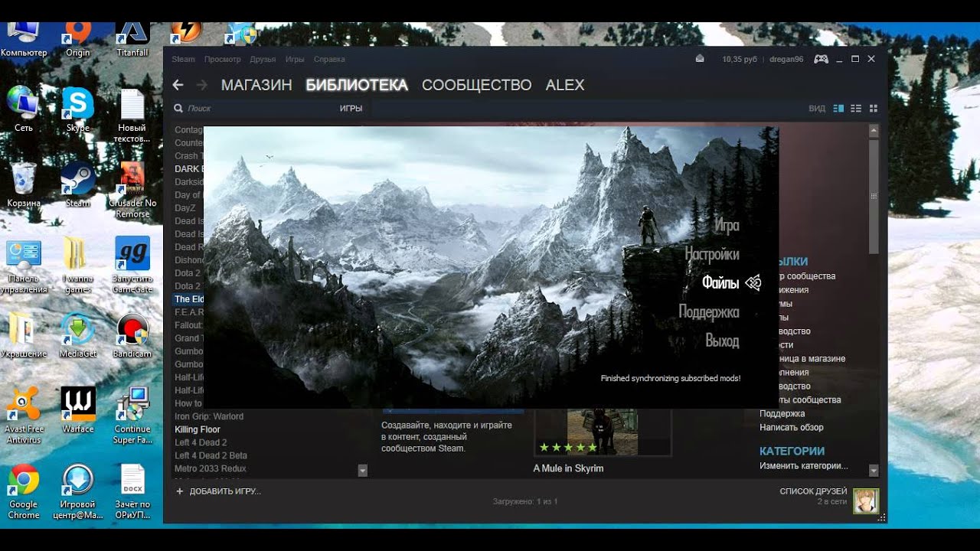Go forward with Steam's right arrow
Viewport: 980px width, 551px height.
coord(202,85)
